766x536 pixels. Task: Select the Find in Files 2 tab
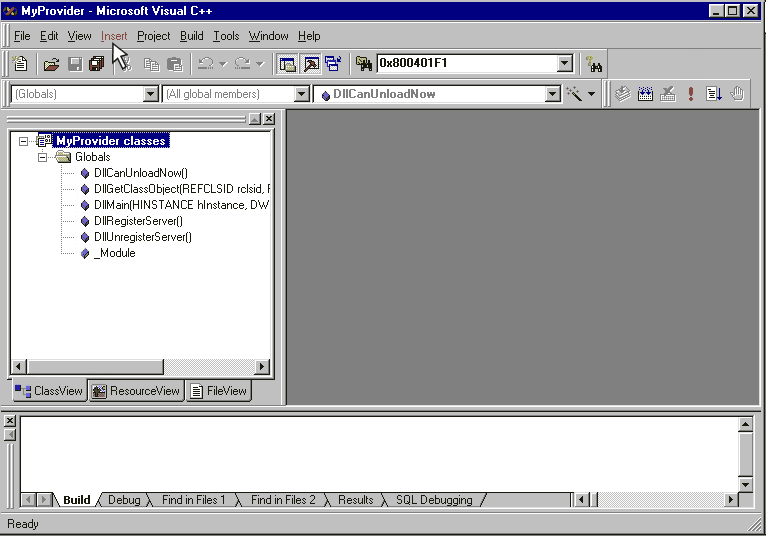(283, 500)
